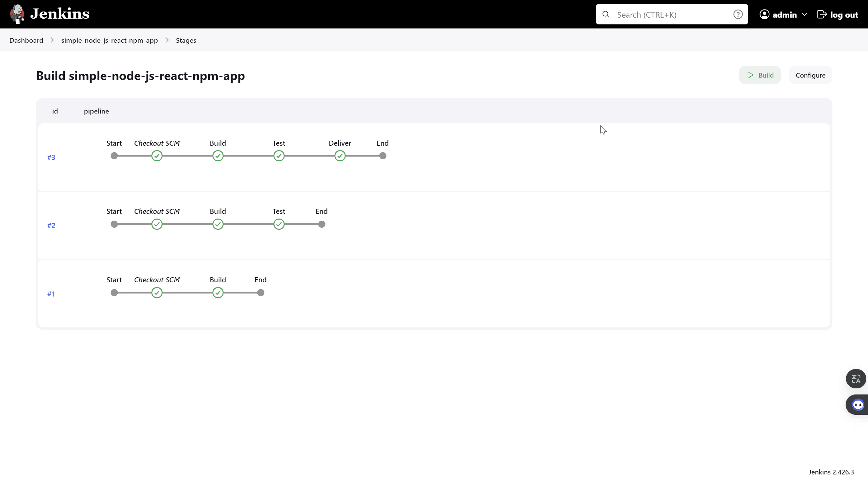The image size is (868, 488).
Task: Click the Checkout SCM checkmark in build #3
Action: coord(157,156)
